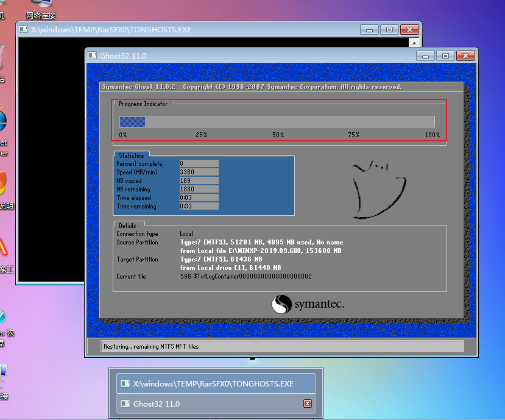Click the 75% progress marker label
The width and height of the screenshot is (505, 420).
point(354,135)
